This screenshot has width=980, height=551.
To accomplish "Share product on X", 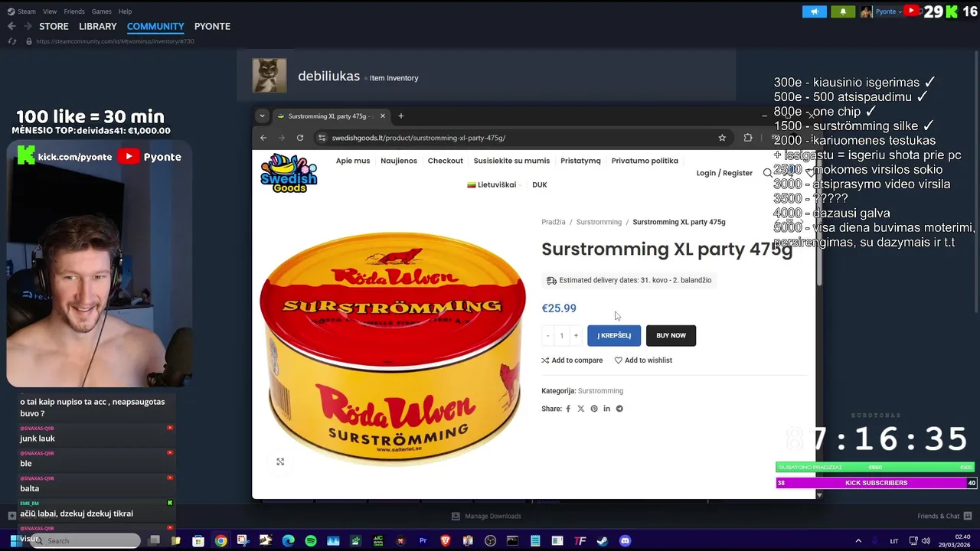I will pos(581,409).
